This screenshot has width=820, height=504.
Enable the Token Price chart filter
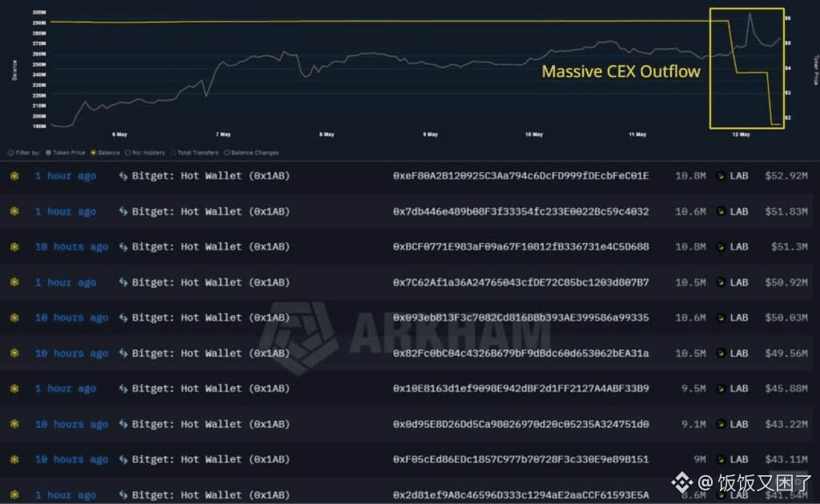pyautogui.click(x=65, y=153)
